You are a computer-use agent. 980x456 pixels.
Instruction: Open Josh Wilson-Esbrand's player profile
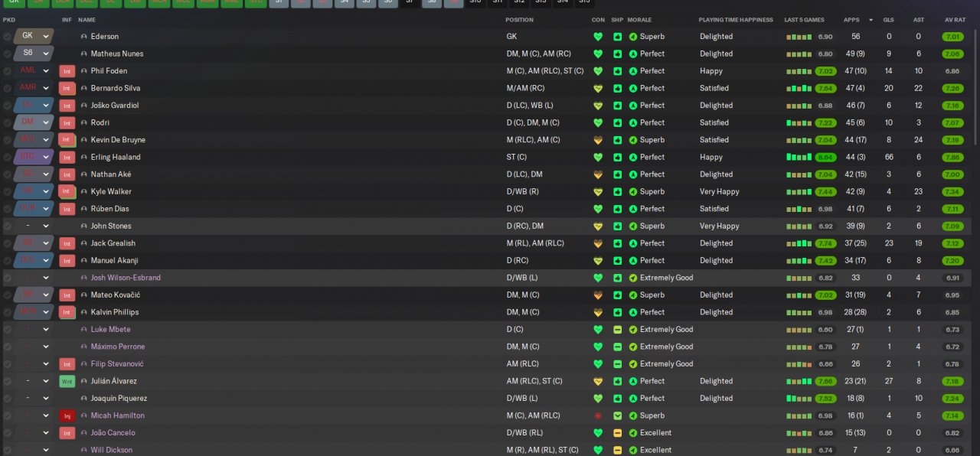(126, 278)
